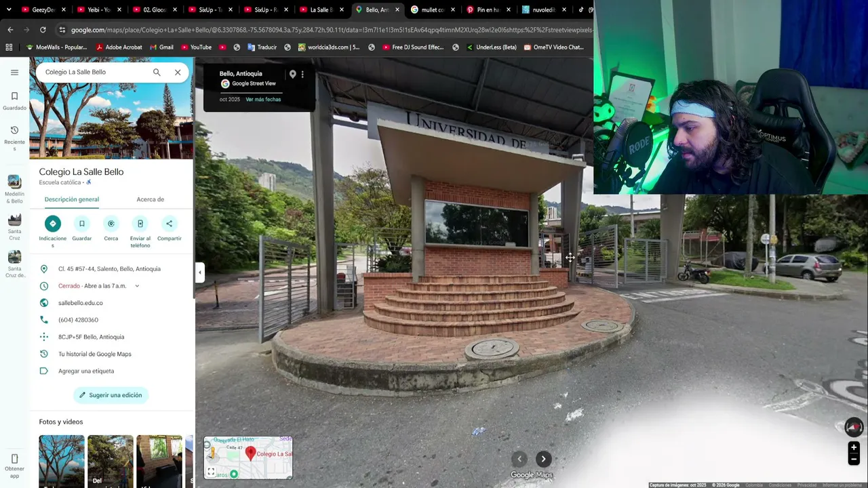Click Sugerir una edición button

coord(111,395)
